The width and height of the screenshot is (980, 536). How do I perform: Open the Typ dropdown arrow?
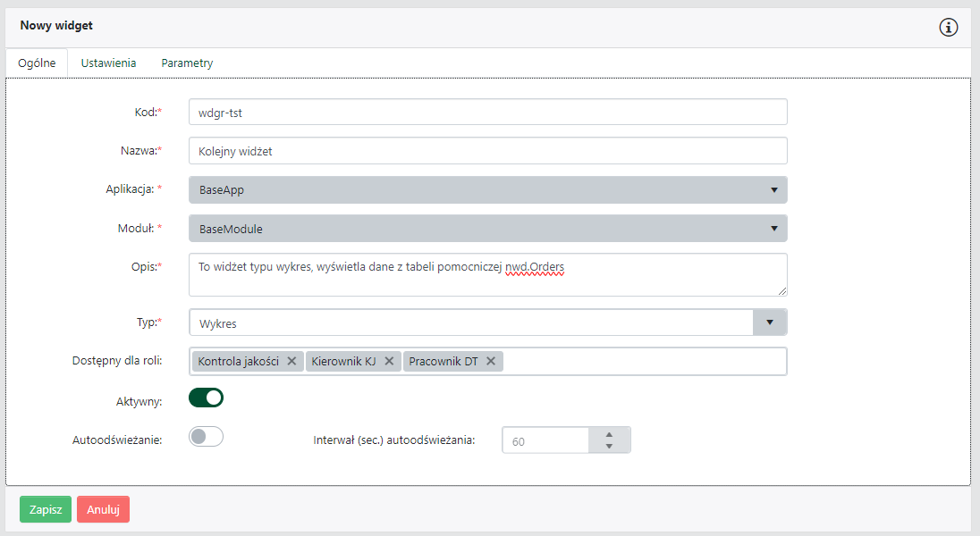point(769,322)
